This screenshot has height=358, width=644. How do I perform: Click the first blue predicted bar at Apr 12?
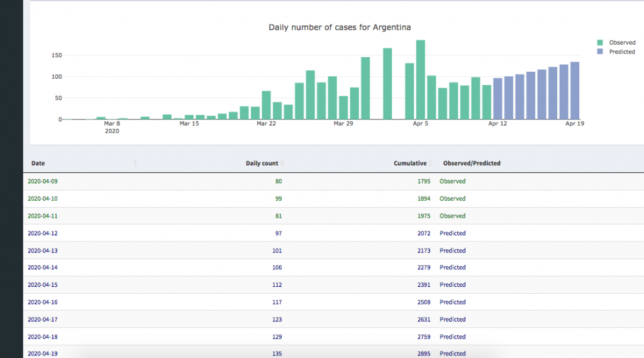click(497, 99)
